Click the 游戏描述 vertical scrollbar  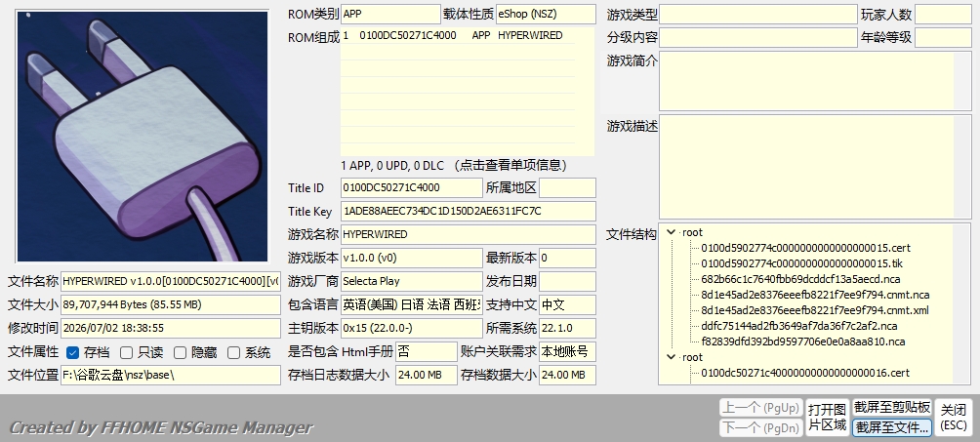tap(962, 167)
